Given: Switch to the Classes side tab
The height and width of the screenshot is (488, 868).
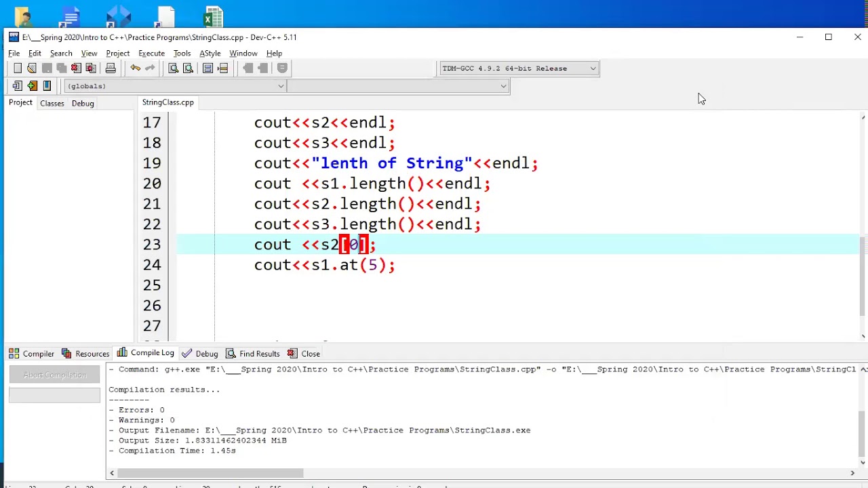Looking at the screenshot, I should coord(52,103).
